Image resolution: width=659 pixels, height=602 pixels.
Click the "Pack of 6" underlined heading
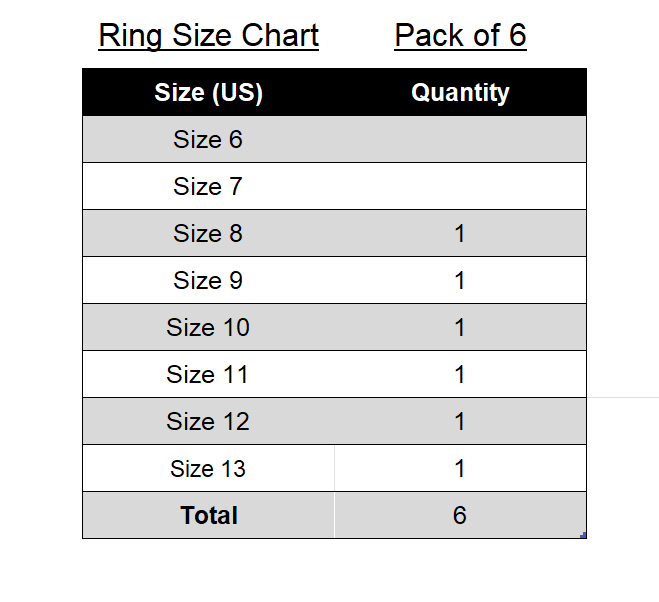point(460,36)
